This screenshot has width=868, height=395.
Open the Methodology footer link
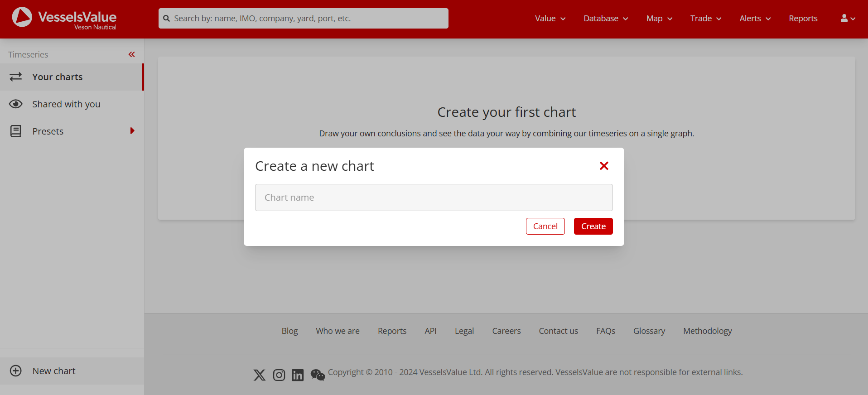(x=707, y=331)
